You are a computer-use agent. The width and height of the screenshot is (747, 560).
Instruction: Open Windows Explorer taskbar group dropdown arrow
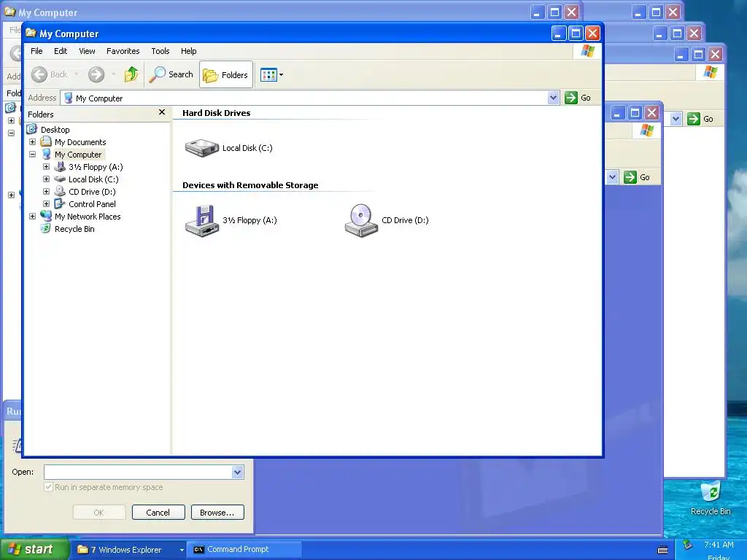(x=182, y=550)
